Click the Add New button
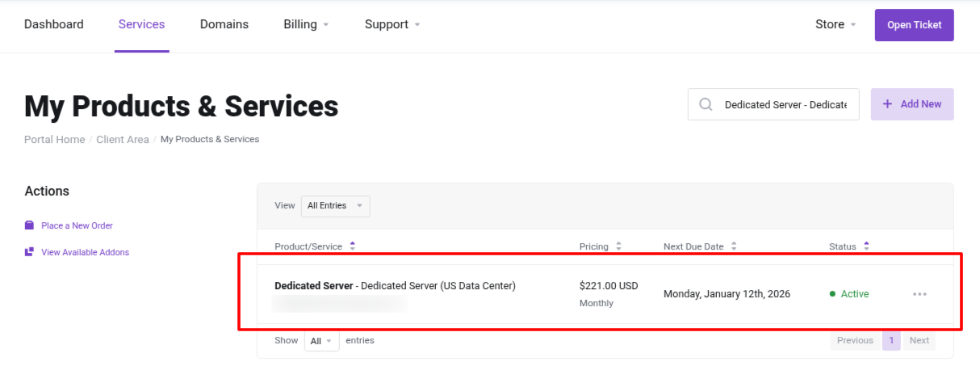Image resolution: width=980 pixels, height=370 pixels. pos(912,104)
